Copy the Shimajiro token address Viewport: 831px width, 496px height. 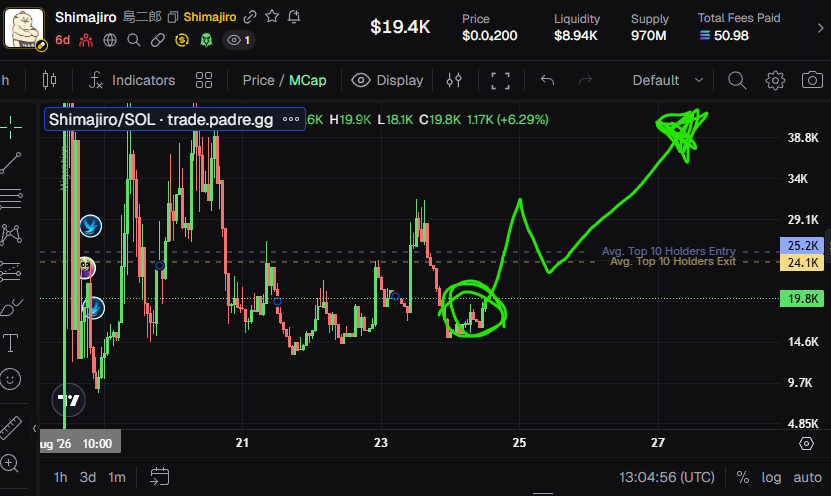coord(173,17)
